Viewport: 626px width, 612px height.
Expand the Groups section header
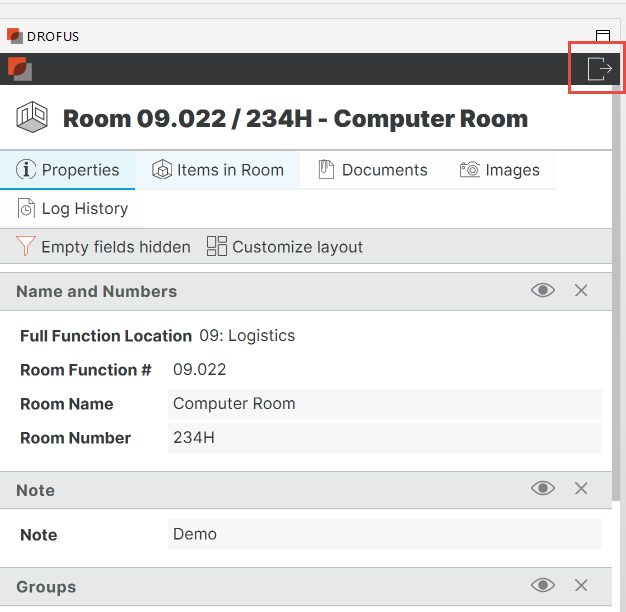[x=46, y=587]
